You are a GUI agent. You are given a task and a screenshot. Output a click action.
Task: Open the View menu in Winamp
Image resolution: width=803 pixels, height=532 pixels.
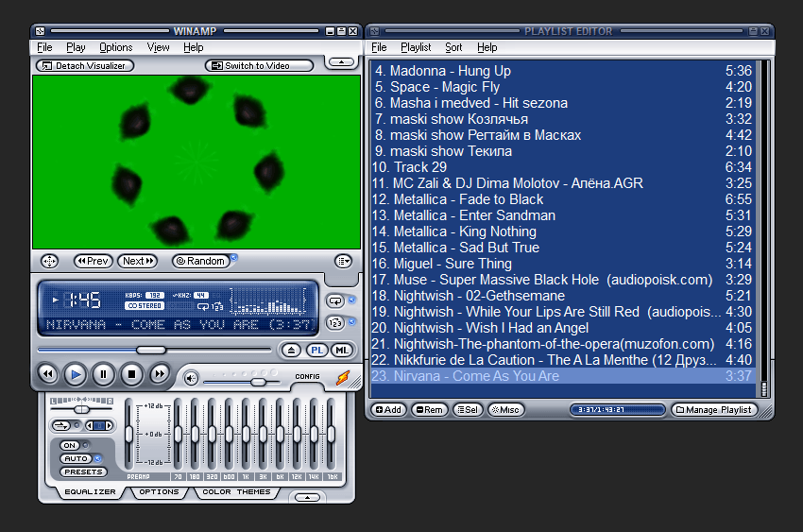click(158, 47)
